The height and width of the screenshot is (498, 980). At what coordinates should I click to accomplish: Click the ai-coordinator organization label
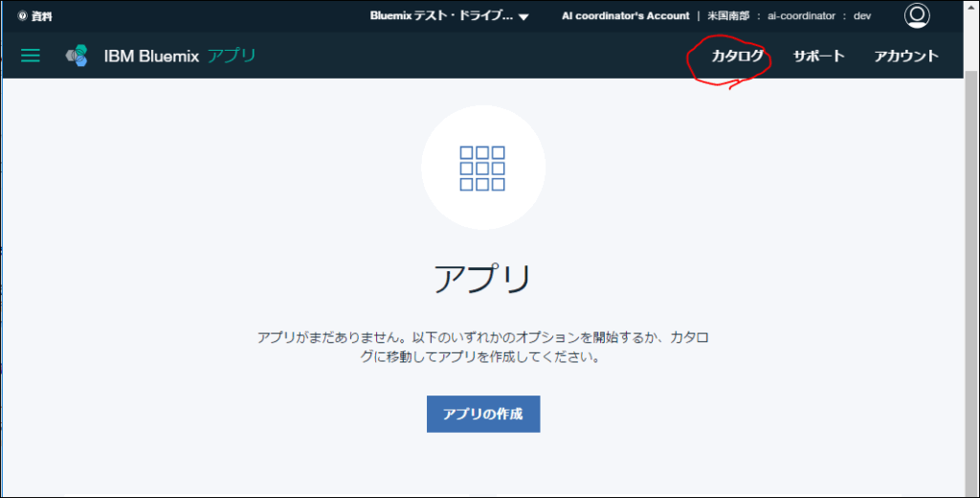coord(801,16)
